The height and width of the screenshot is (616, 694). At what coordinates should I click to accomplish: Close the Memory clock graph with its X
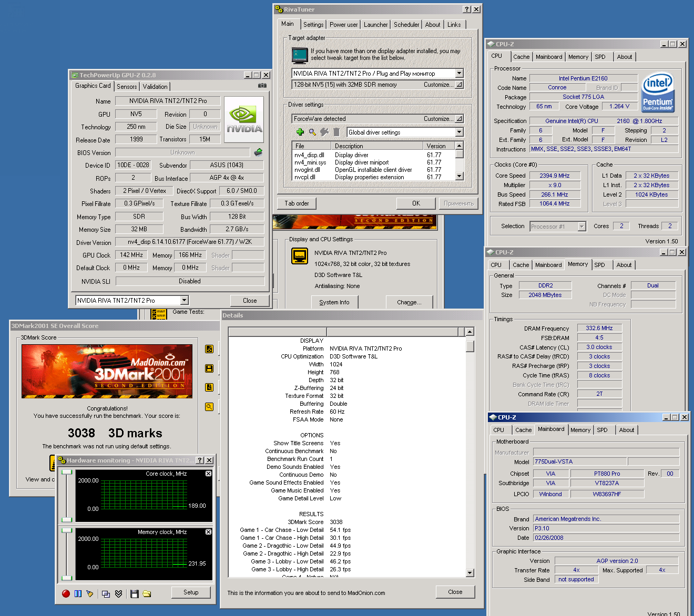(208, 532)
